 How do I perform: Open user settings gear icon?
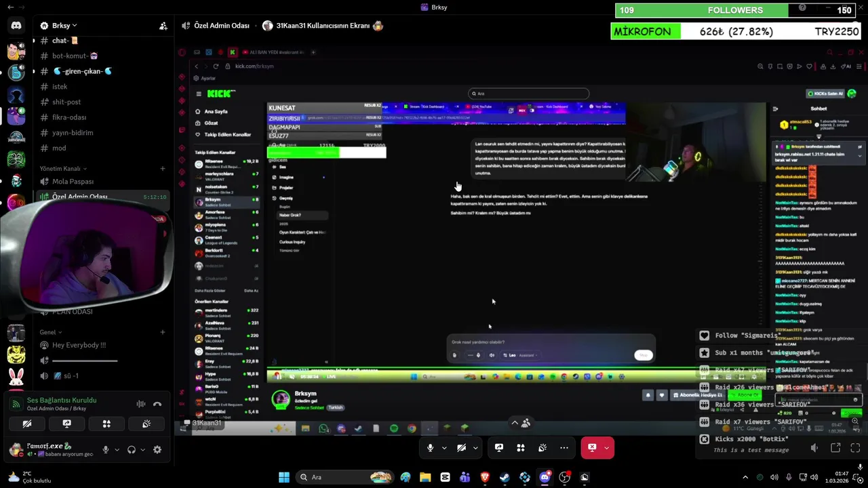pyautogui.click(x=157, y=449)
